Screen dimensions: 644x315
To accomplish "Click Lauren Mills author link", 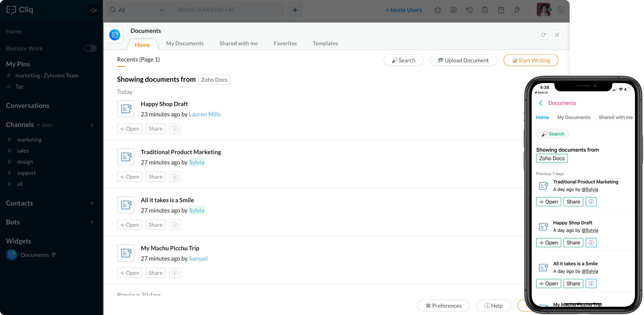I will pyautogui.click(x=205, y=114).
